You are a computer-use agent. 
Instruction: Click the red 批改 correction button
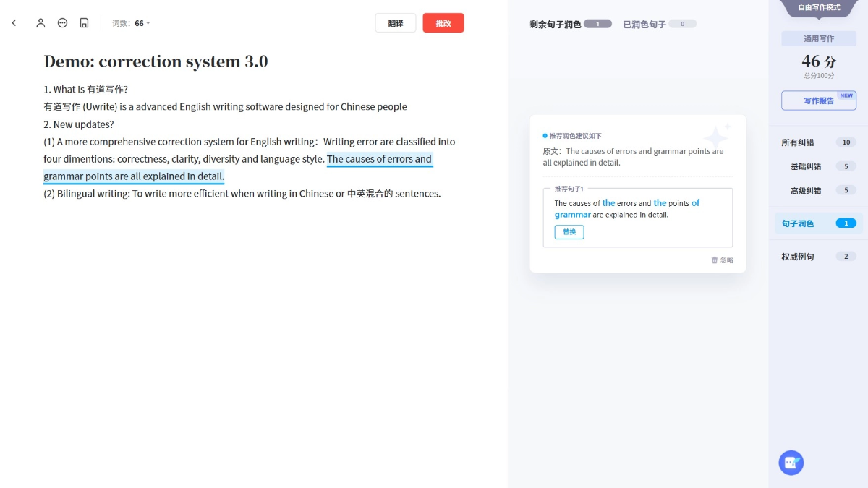(443, 23)
